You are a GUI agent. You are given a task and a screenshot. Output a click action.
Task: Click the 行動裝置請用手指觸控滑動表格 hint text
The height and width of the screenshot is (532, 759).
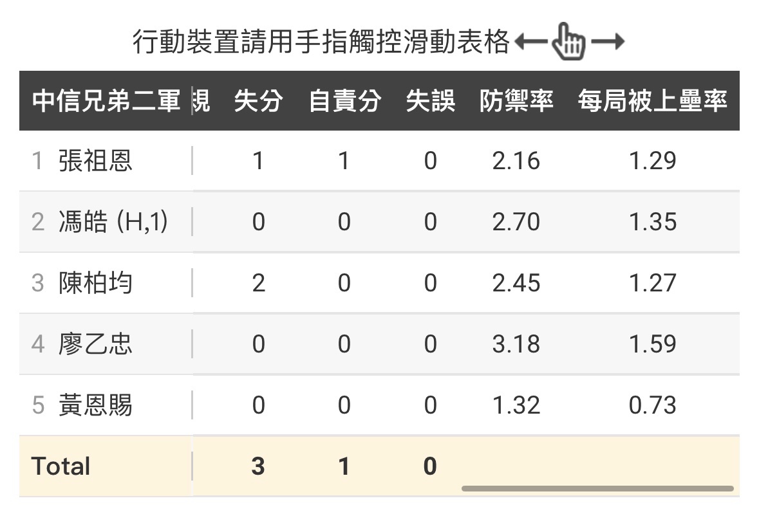pos(321,43)
